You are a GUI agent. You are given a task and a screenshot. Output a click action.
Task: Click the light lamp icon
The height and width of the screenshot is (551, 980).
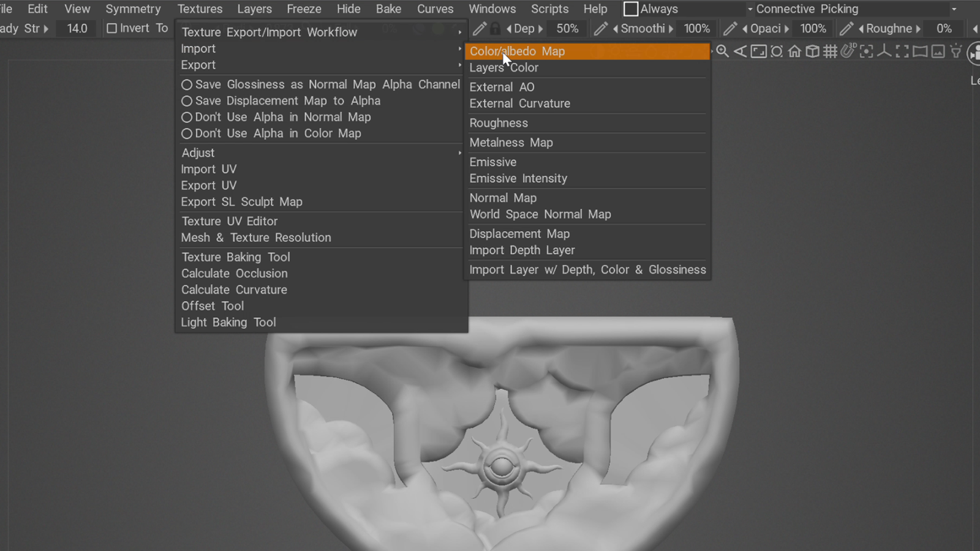point(956,51)
